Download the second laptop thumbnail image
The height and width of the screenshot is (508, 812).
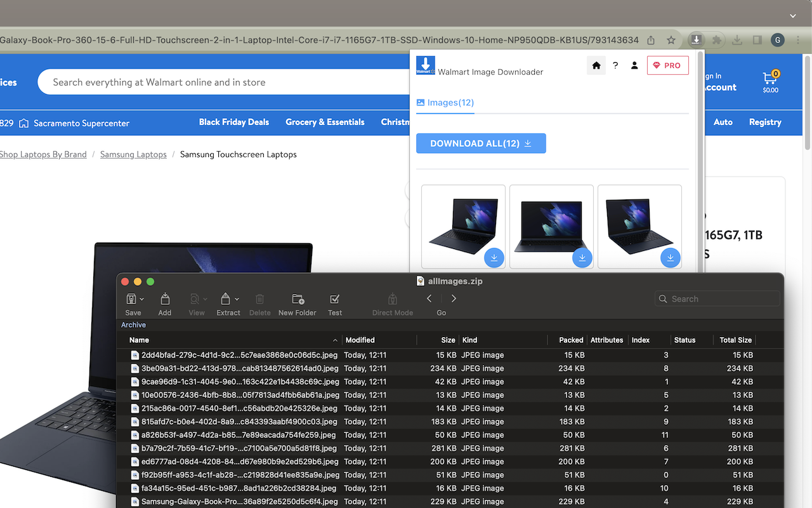(x=582, y=257)
